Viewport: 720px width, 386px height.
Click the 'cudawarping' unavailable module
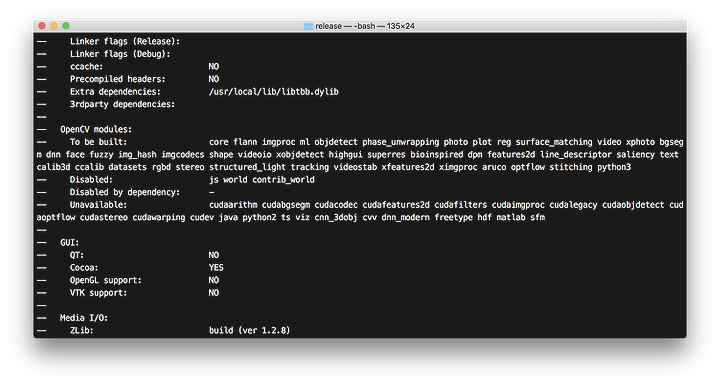(158, 217)
